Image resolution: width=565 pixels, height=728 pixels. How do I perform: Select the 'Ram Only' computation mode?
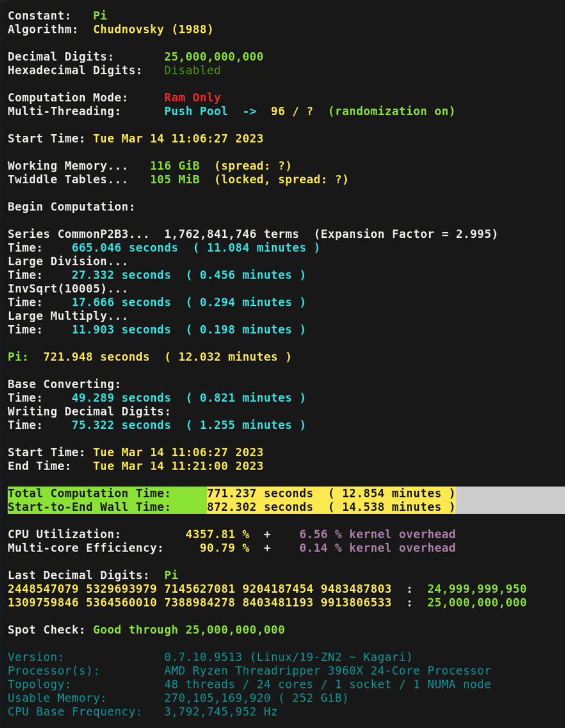click(192, 97)
